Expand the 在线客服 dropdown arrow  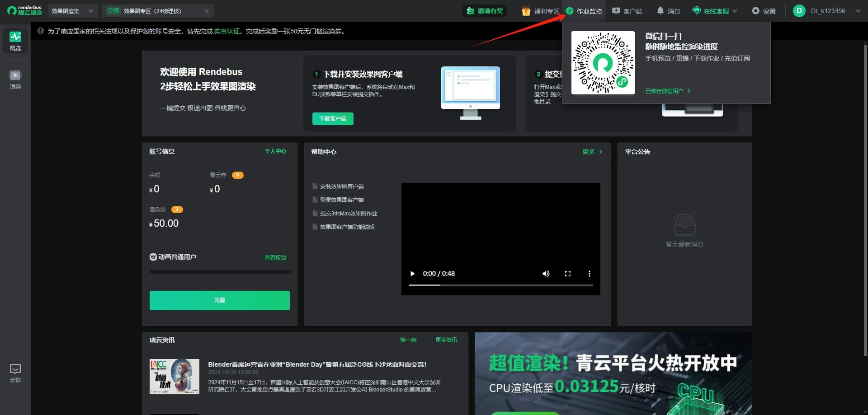[735, 11]
